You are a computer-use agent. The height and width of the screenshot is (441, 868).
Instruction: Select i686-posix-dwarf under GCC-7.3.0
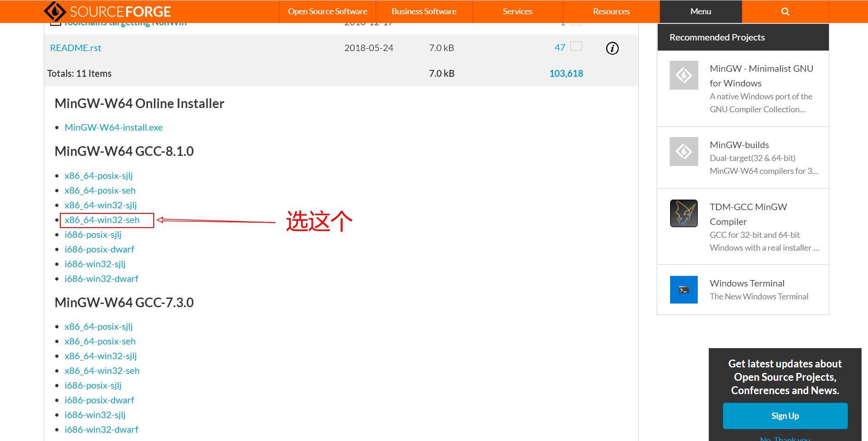(99, 400)
